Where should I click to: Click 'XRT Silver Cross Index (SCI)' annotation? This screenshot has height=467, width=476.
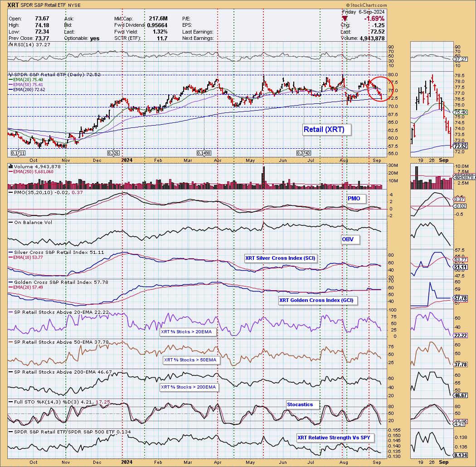pyautogui.click(x=281, y=258)
